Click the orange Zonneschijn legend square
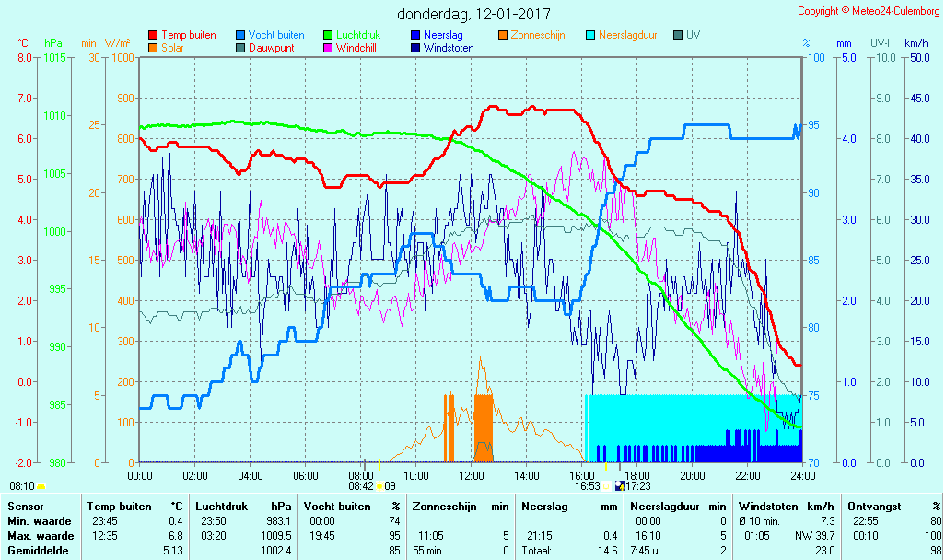 click(503, 35)
